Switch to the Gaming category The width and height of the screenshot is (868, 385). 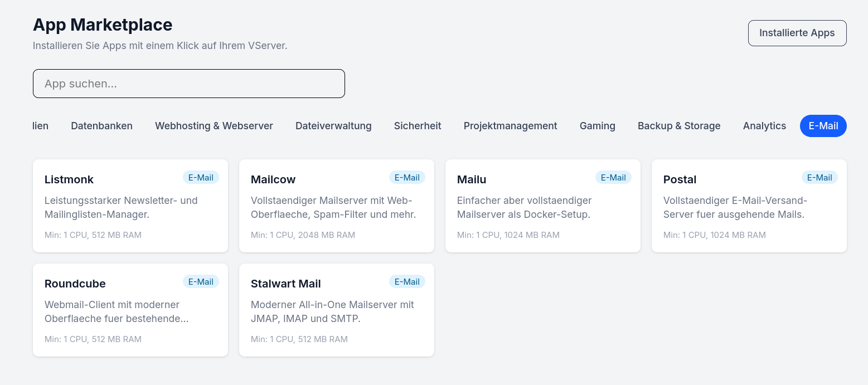pos(597,126)
